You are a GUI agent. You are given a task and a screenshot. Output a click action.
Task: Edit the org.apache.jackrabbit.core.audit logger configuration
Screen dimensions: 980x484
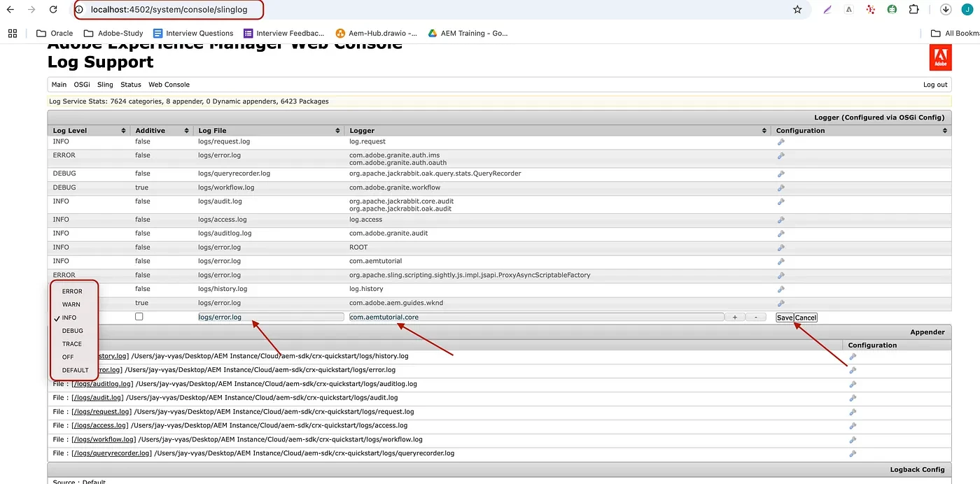(x=781, y=202)
